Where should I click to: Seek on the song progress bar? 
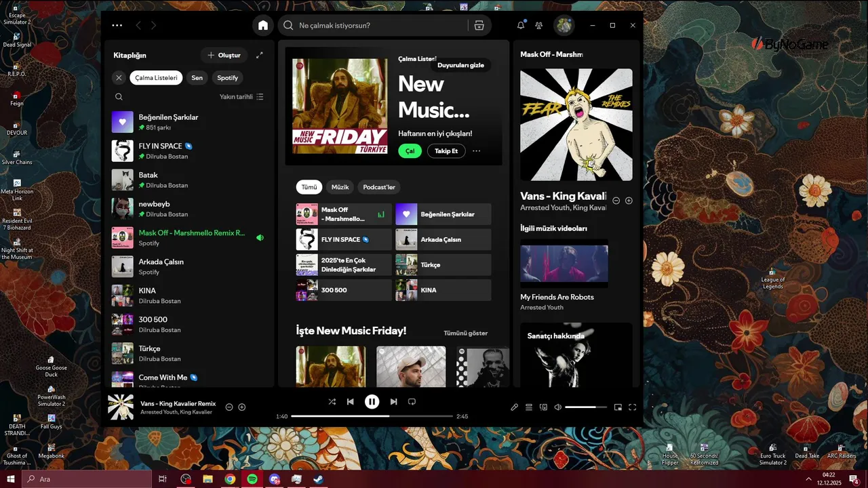(x=372, y=416)
